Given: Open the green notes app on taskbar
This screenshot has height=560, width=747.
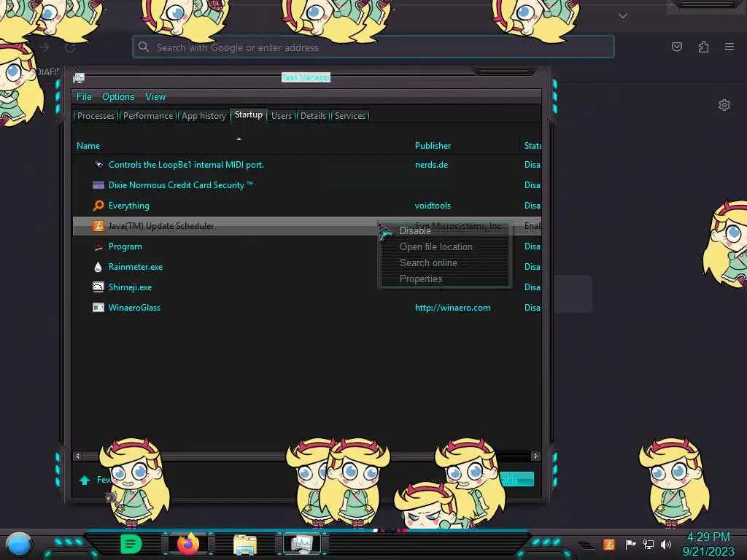Looking at the screenshot, I should pyautogui.click(x=131, y=544).
